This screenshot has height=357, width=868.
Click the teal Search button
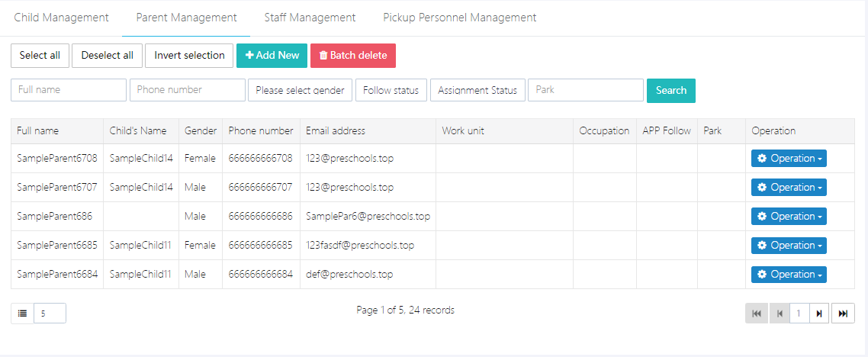pyautogui.click(x=671, y=90)
